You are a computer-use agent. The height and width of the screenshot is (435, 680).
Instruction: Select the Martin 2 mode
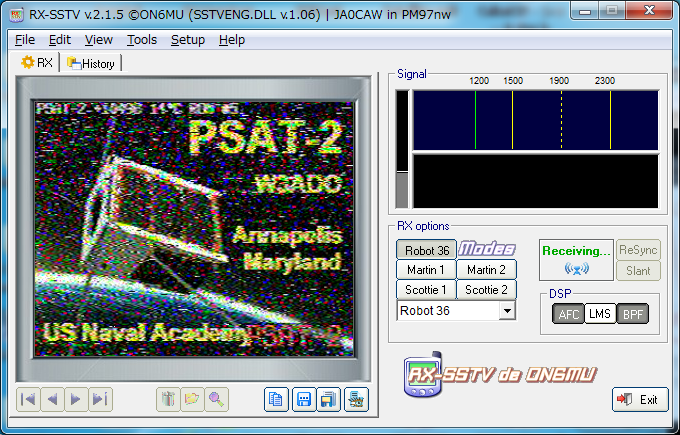(x=487, y=270)
